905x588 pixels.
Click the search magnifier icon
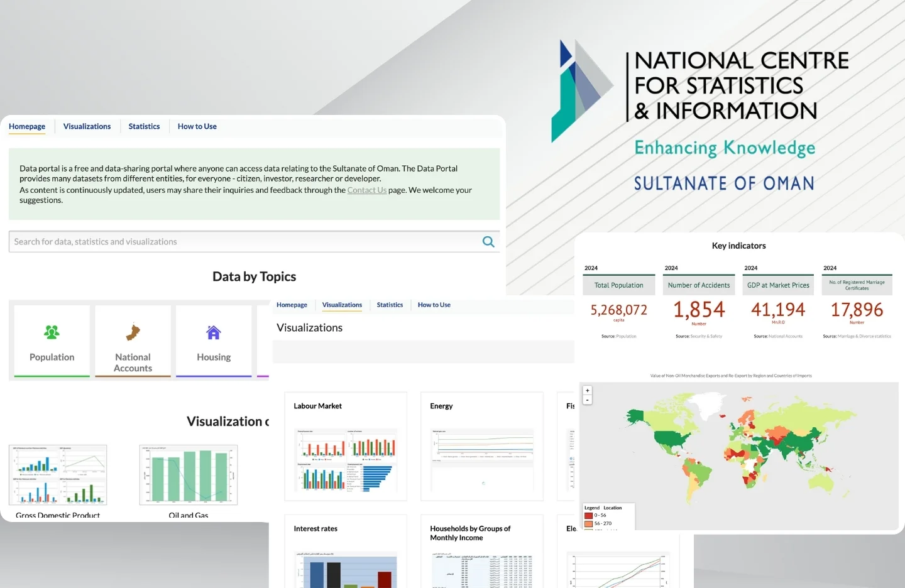coord(488,242)
